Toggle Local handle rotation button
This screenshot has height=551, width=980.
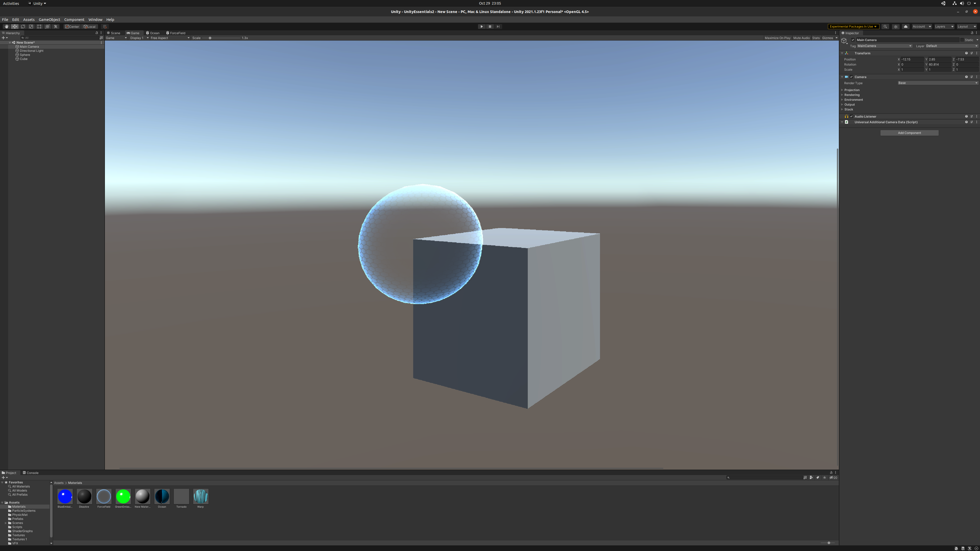click(x=90, y=27)
